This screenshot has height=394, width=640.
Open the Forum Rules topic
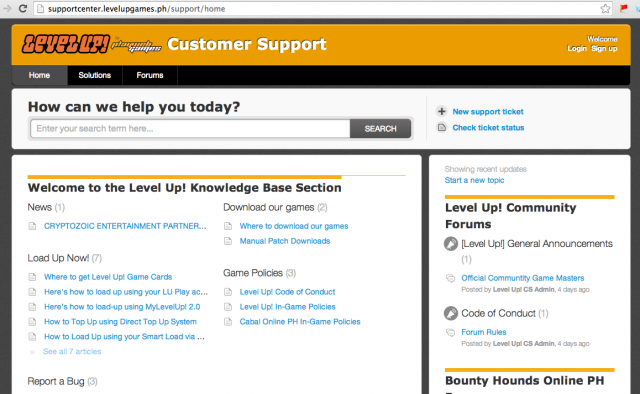(x=484, y=332)
